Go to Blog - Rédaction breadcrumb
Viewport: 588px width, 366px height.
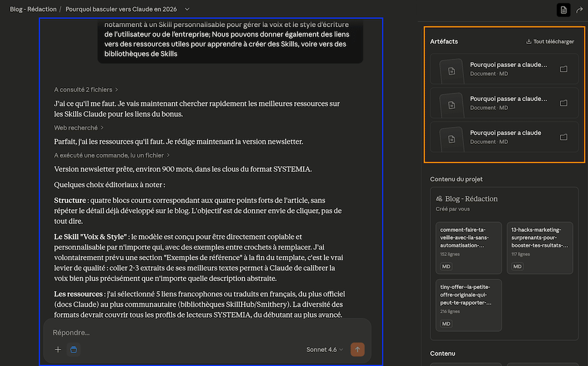(33, 9)
